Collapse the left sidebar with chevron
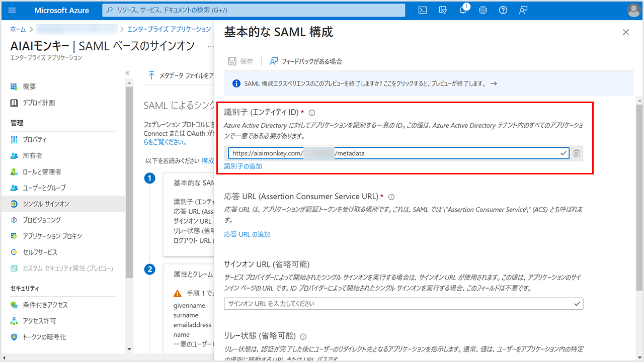644x362 pixels. point(128,73)
